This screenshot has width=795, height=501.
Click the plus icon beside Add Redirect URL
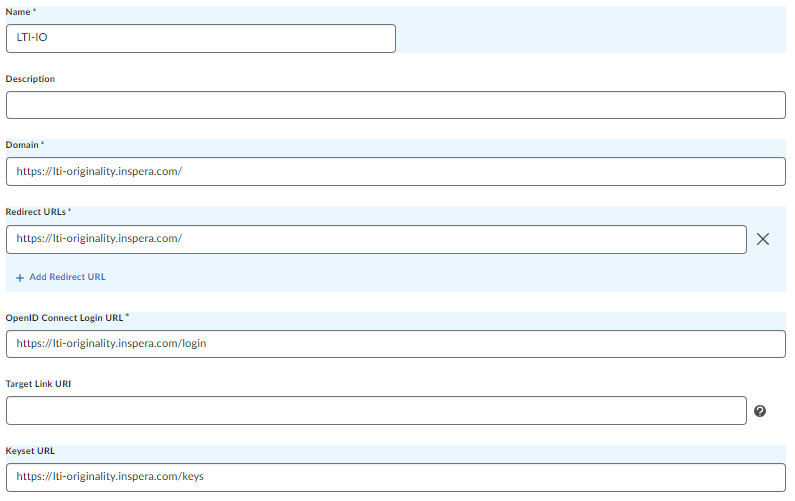pyautogui.click(x=20, y=278)
